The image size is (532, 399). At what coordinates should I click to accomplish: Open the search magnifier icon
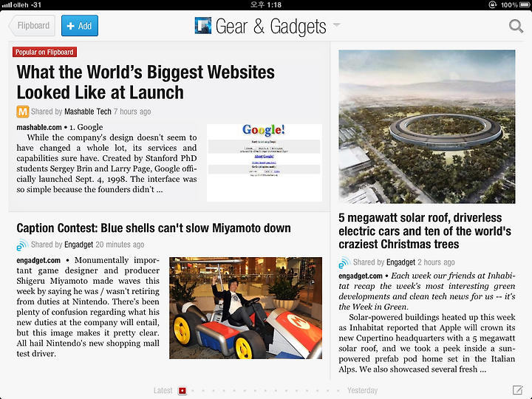[516, 26]
